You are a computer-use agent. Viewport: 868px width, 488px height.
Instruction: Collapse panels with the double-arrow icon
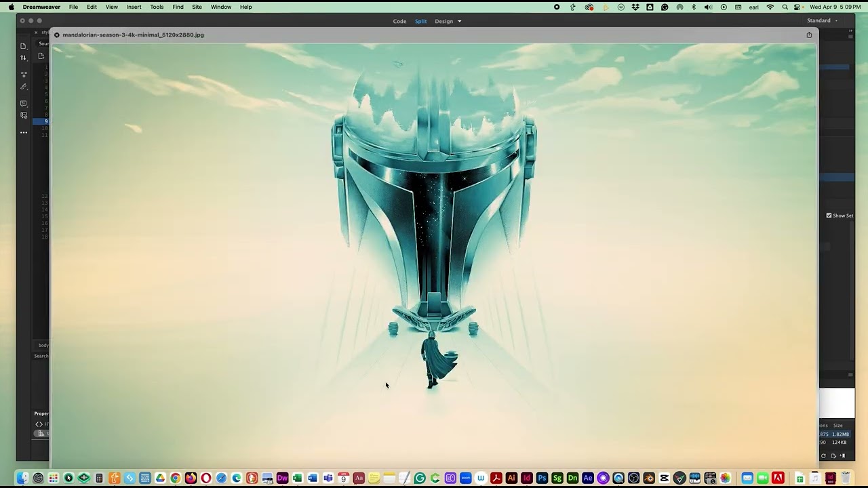click(850, 30)
